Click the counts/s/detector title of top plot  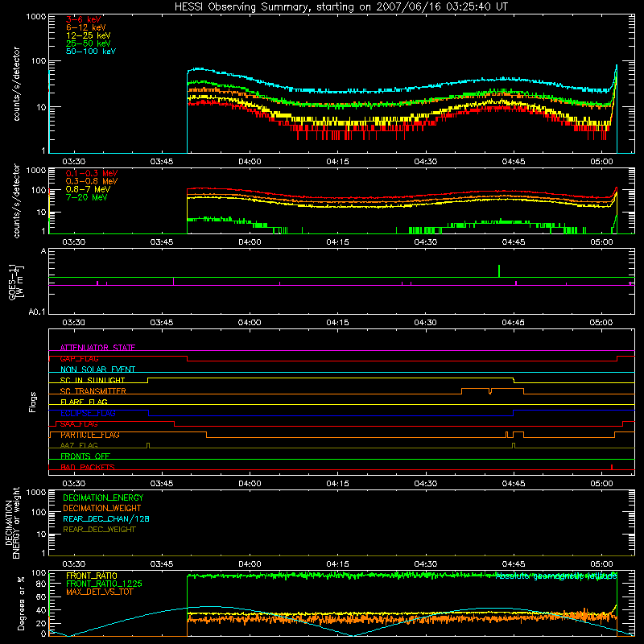coord(16,84)
